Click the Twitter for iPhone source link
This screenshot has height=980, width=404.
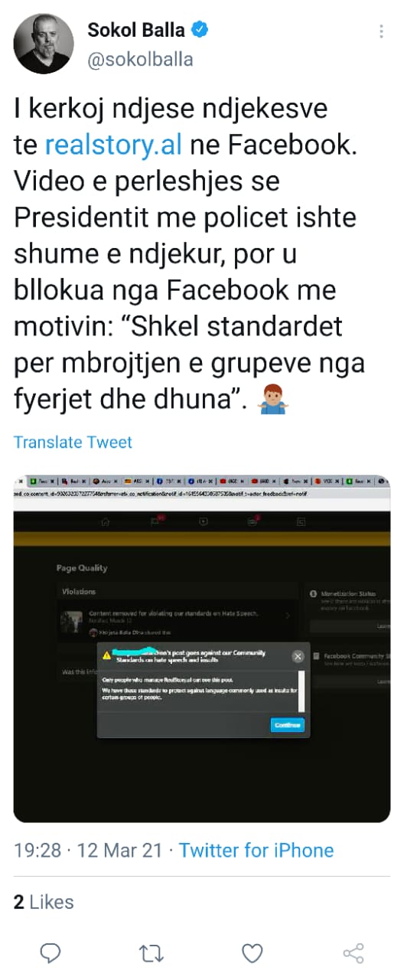click(x=256, y=850)
